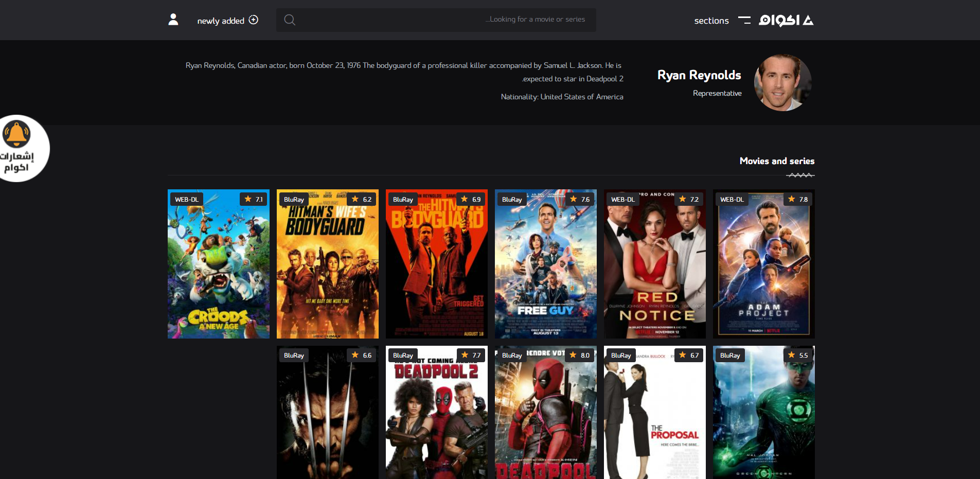Click the WEB-DL badge on The Croods

(x=186, y=199)
